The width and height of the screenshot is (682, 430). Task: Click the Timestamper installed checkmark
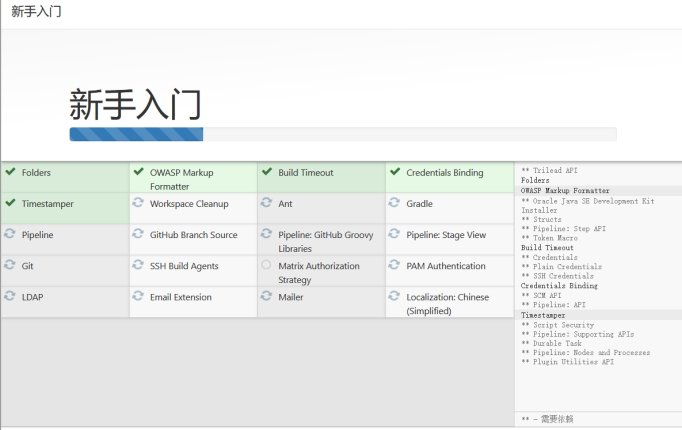(x=10, y=203)
